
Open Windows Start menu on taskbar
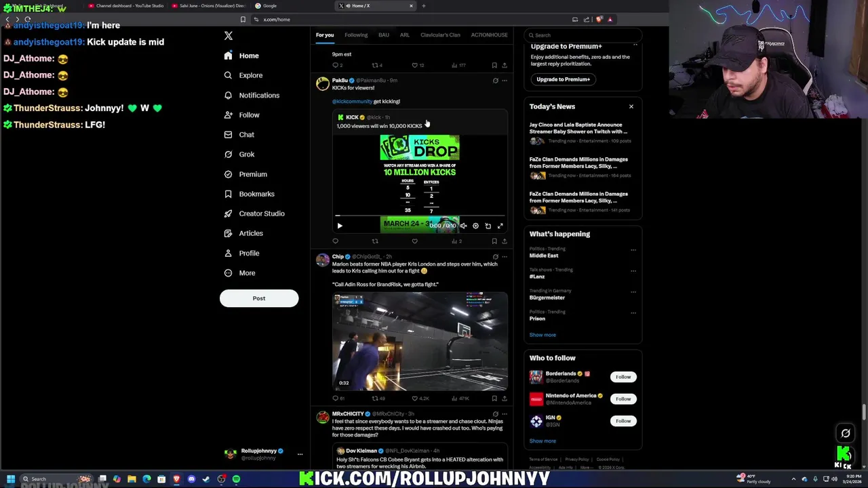pos(10,479)
